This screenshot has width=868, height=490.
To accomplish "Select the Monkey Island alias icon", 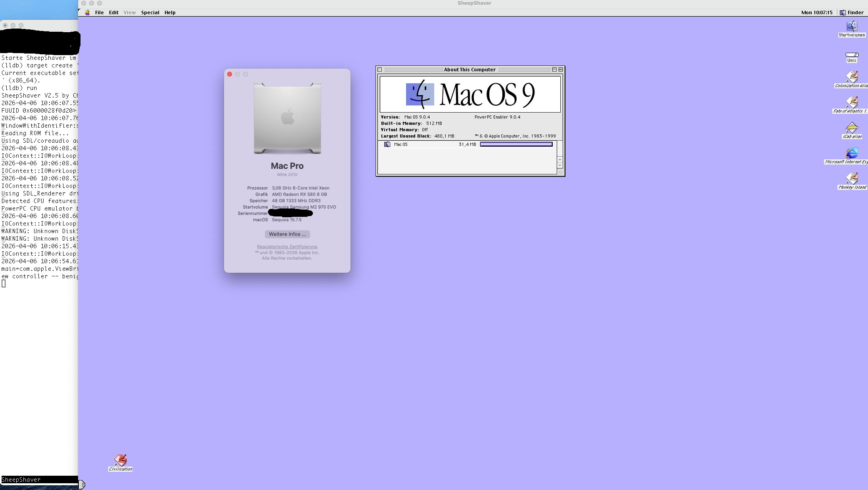I will 852,179.
